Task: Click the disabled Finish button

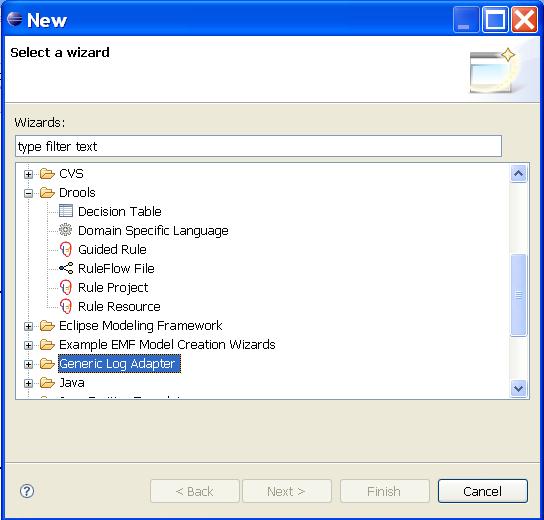Action: point(385,491)
